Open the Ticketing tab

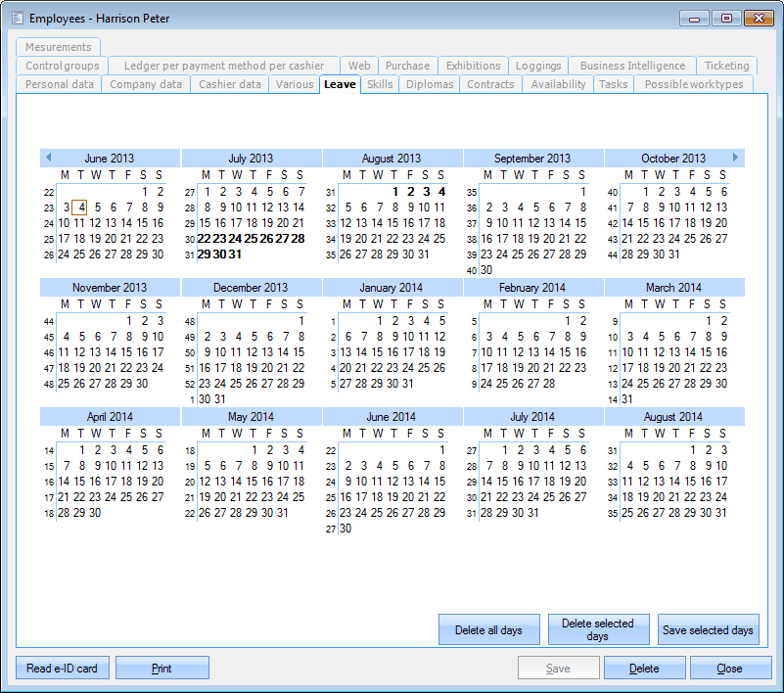tap(726, 66)
